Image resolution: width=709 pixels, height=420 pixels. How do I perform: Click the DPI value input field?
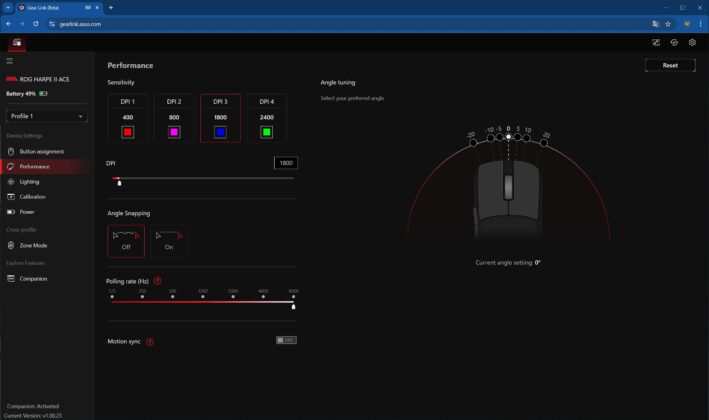pyautogui.click(x=286, y=163)
